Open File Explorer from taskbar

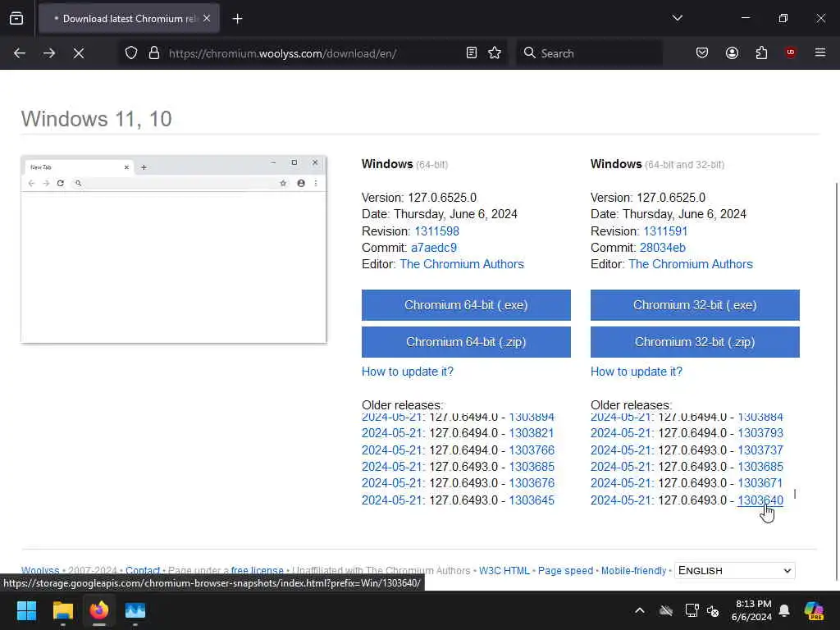[62, 610]
